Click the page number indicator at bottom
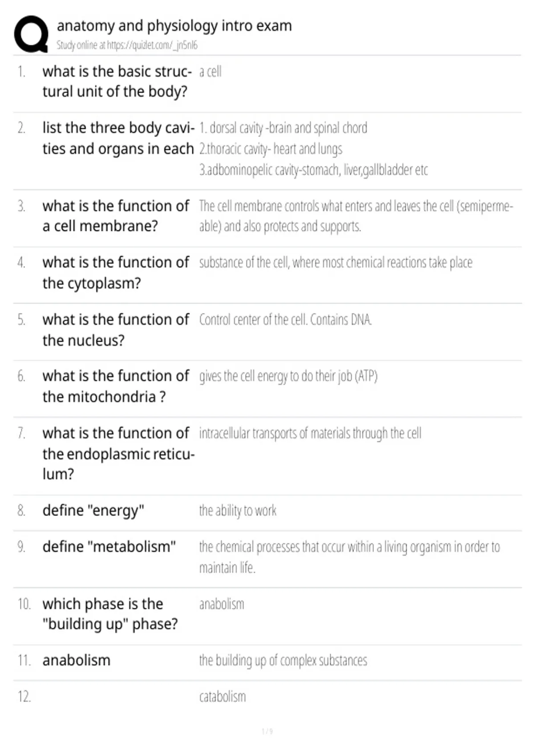Viewport: 534px width, 756px height. [x=267, y=731]
